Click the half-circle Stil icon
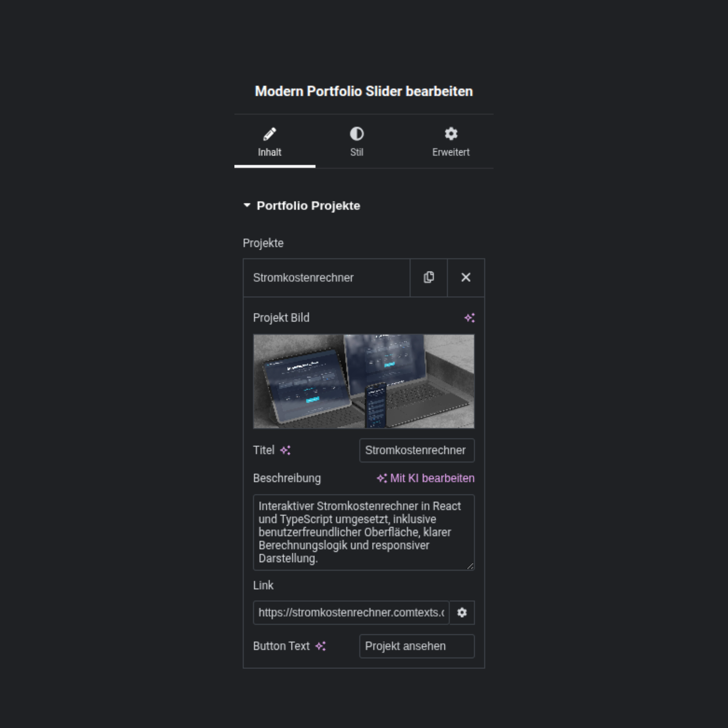The width and height of the screenshot is (728, 728). pyautogui.click(x=356, y=134)
